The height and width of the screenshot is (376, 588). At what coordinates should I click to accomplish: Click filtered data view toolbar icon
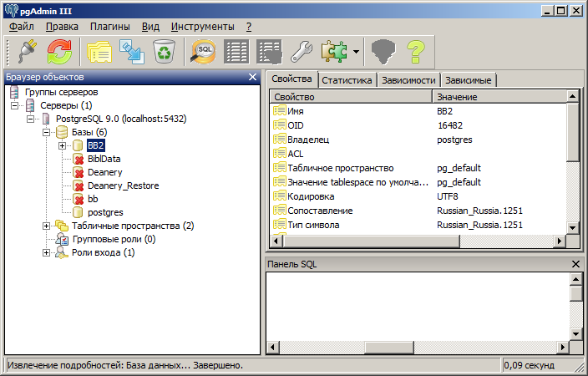[269, 52]
